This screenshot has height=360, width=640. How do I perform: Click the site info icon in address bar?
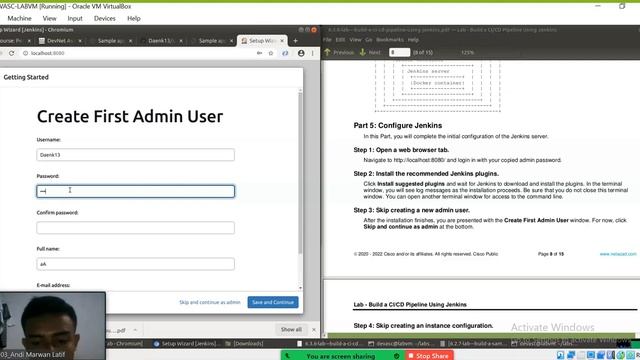(25, 53)
